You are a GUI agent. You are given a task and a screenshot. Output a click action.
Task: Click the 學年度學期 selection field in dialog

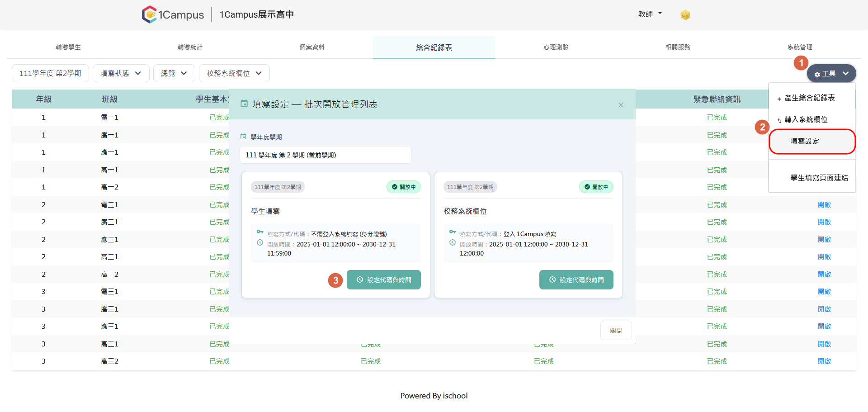tap(325, 155)
